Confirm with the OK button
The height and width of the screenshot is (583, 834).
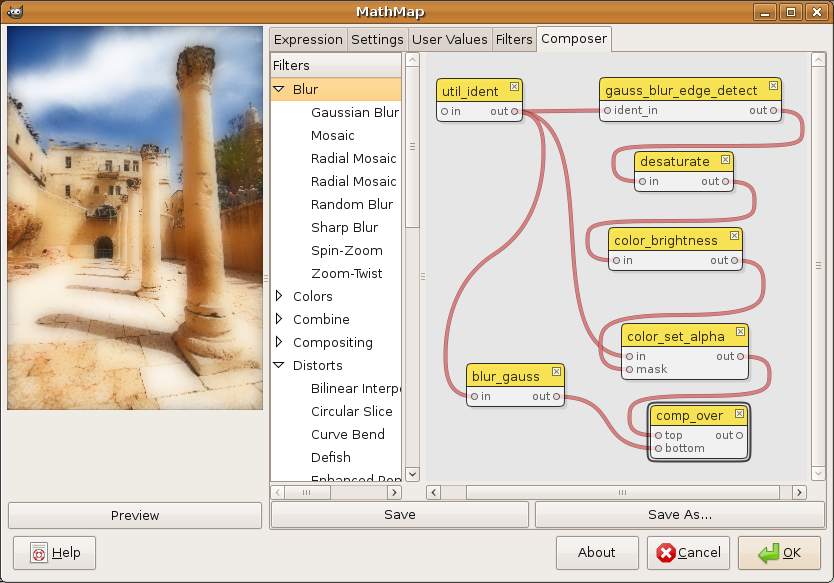click(x=779, y=553)
